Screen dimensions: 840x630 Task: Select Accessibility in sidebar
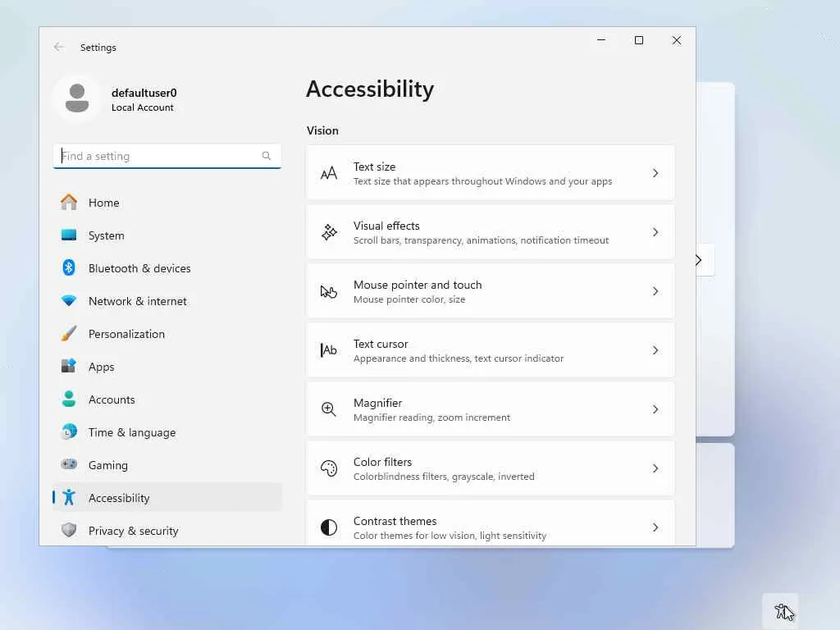[167, 498]
